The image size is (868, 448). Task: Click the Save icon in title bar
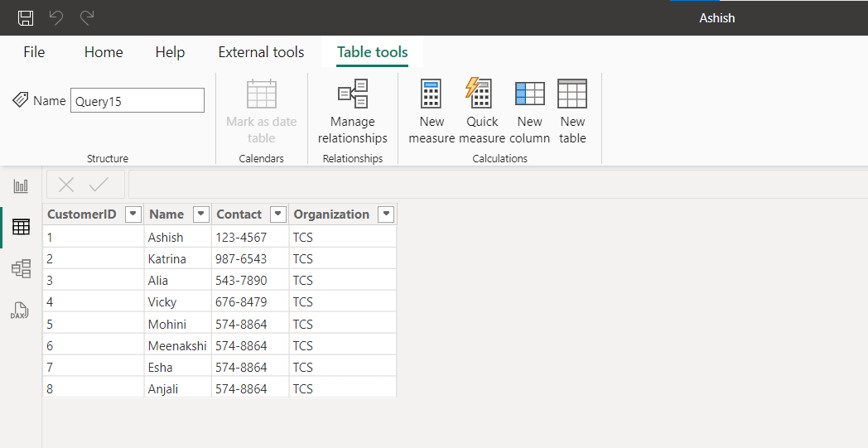tap(26, 17)
